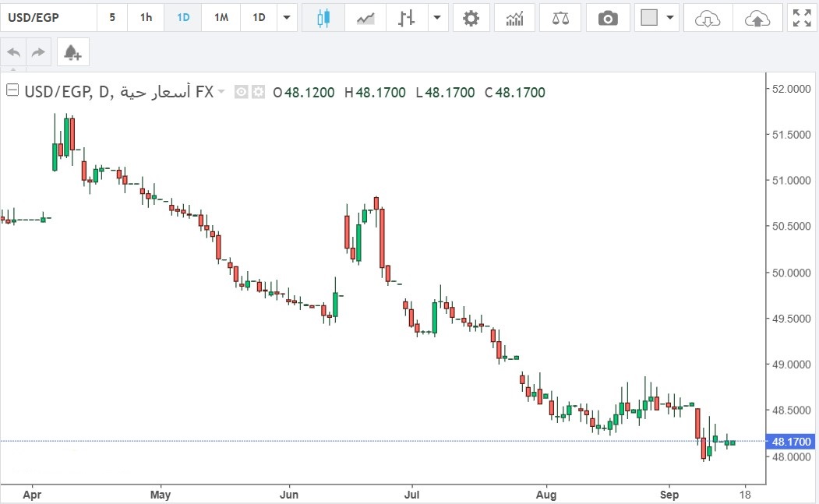Click the 49.0000 price axis label
The height and width of the screenshot is (504, 819).
click(791, 365)
